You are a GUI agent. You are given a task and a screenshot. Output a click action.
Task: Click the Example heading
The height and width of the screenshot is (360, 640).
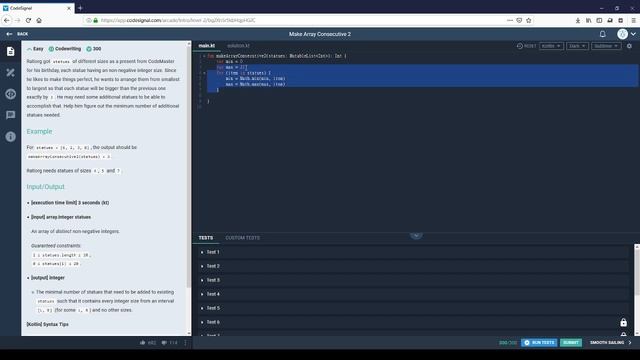click(x=39, y=131)
